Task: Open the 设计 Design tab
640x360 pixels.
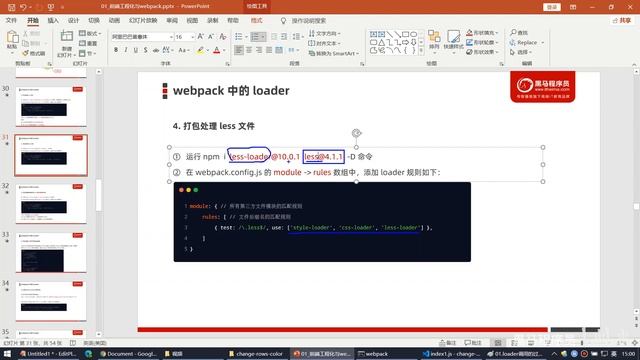Action: coord(73,20)
